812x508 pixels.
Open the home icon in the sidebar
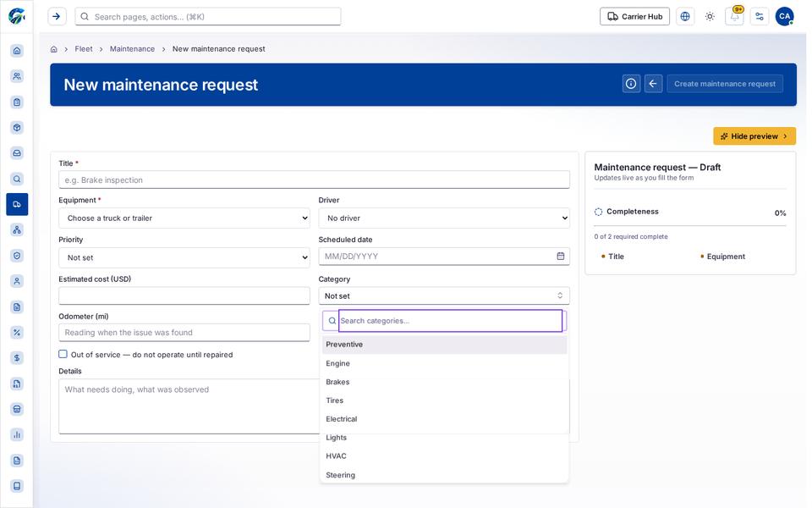[17, 50]
